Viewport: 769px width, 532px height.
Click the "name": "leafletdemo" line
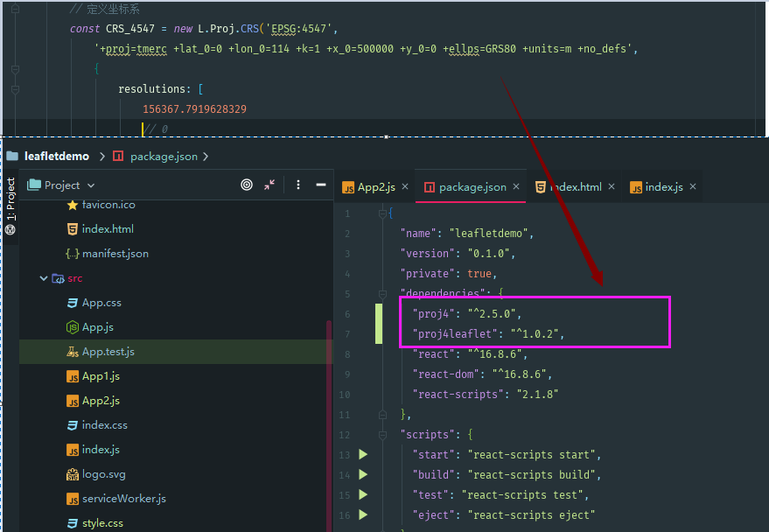pos(467,234)
